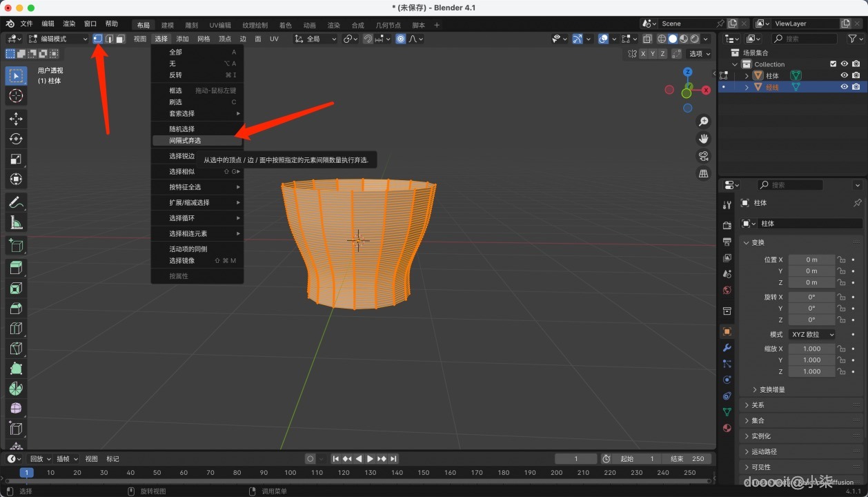Select the Move tool
Image resolution: width=868 pixels, height=497 pixels.
[16, 119]
